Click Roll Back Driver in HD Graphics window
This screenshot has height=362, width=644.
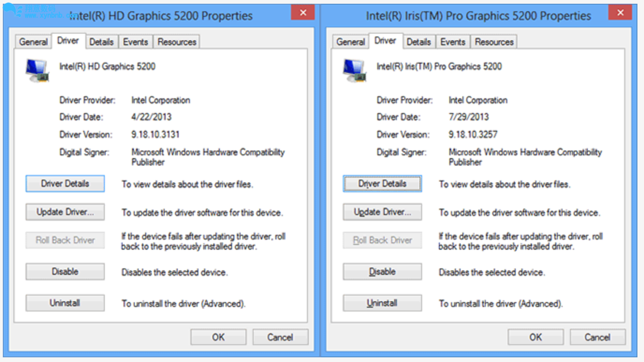pos(65,240)
